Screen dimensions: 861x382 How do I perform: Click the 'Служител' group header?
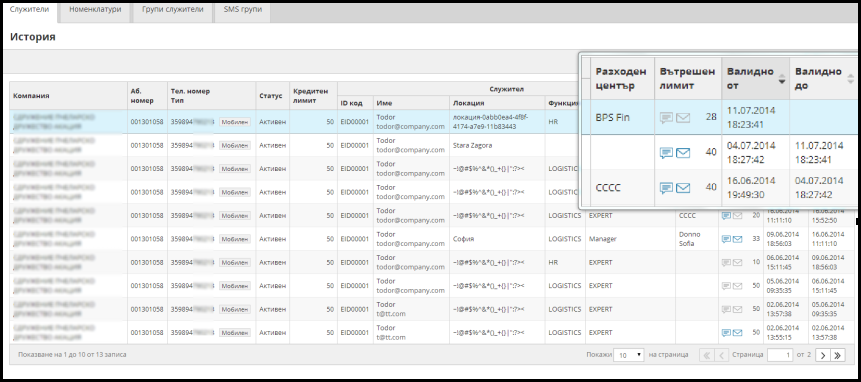click(x=507, y=88)
